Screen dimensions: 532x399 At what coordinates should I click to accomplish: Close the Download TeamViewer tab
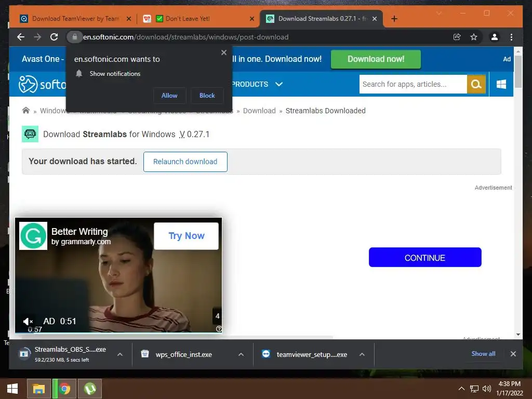pyautogui.click(x=129, y=19)
